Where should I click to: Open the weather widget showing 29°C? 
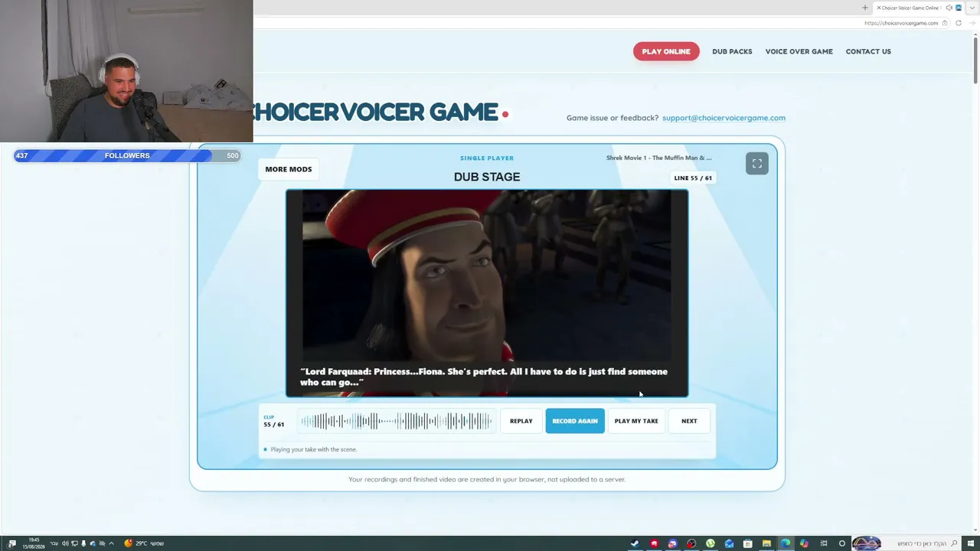[x=144, y=543]
